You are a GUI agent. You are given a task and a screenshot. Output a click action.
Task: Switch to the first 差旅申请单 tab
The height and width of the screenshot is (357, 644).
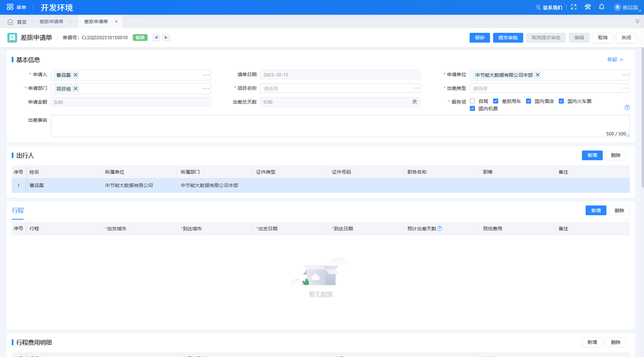pos(52,22)
